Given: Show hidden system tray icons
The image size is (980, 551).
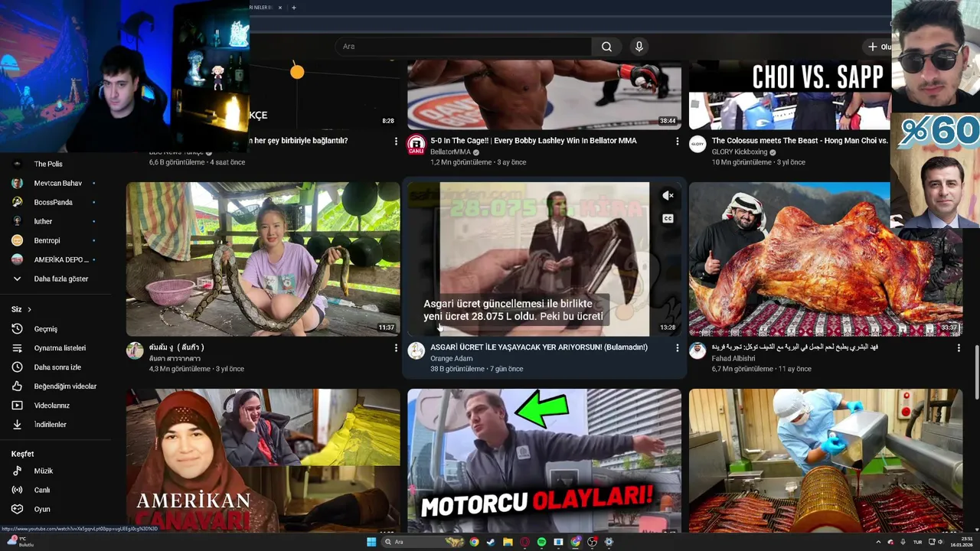Looking at the screenshot, I should coord(878,542).
